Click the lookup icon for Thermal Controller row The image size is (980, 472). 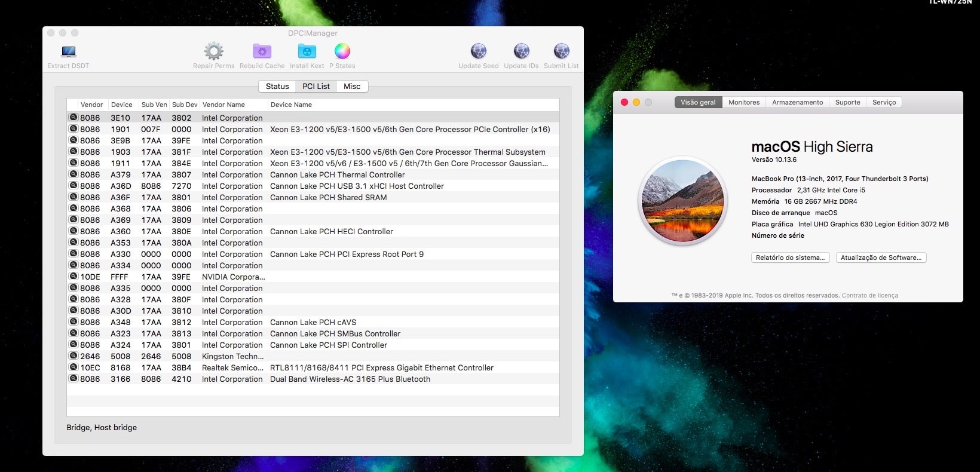coord(73,174)
